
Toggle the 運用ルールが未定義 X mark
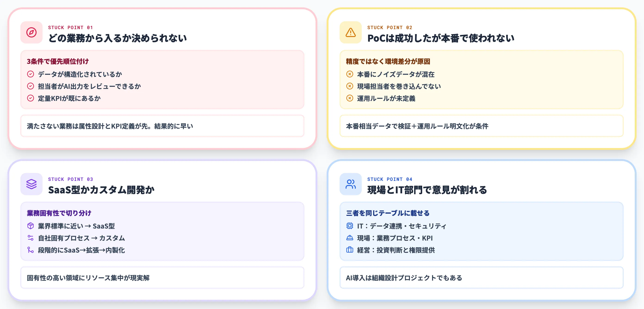[x=350, y=98]
